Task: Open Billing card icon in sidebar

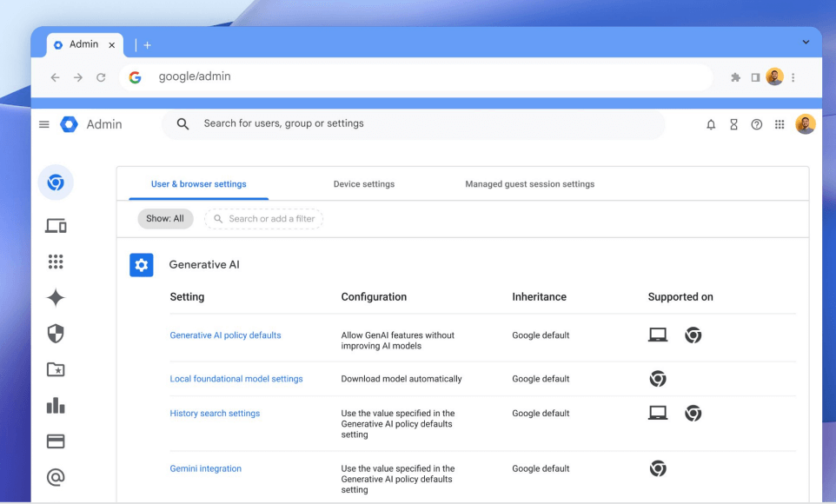Action: (x=56, y=441)
